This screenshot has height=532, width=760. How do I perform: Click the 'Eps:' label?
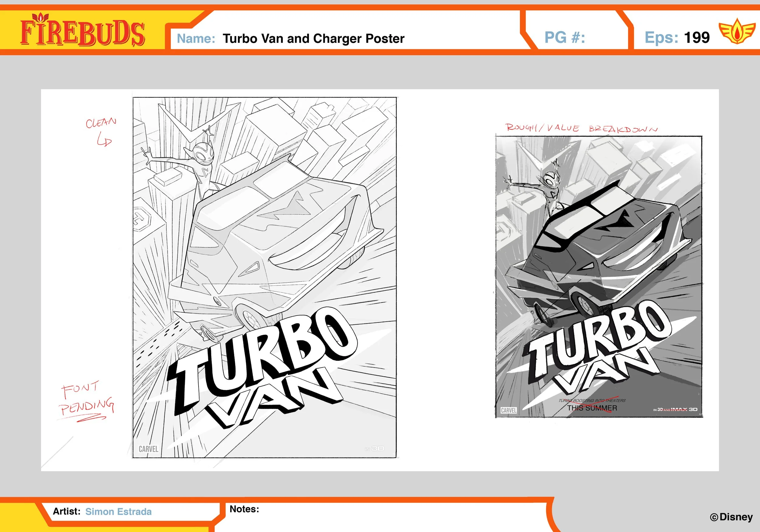(662, 37)
